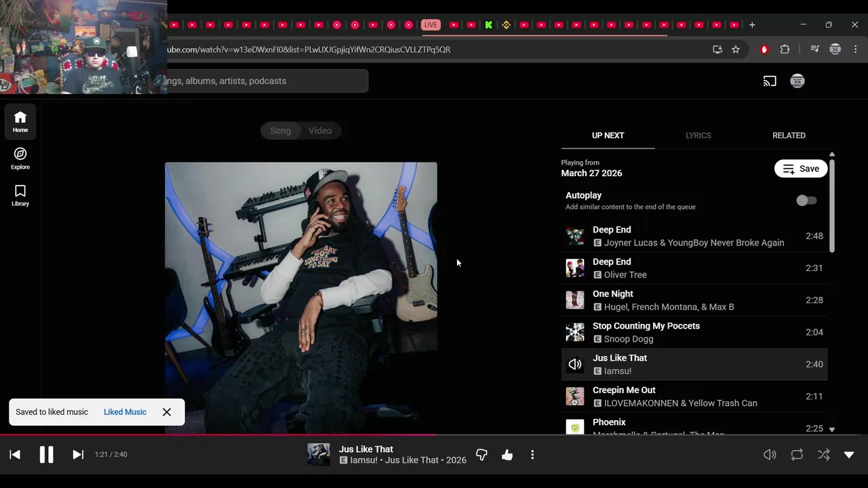This screenshot has width=868, height=488.
Task: Click the queue scrollbar up arrow
Action: (x=832, y=155)
